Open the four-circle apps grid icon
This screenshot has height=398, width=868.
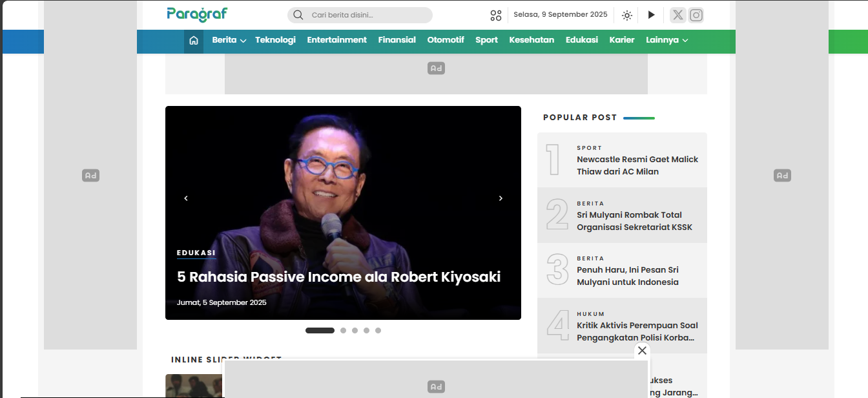point(495,15)
